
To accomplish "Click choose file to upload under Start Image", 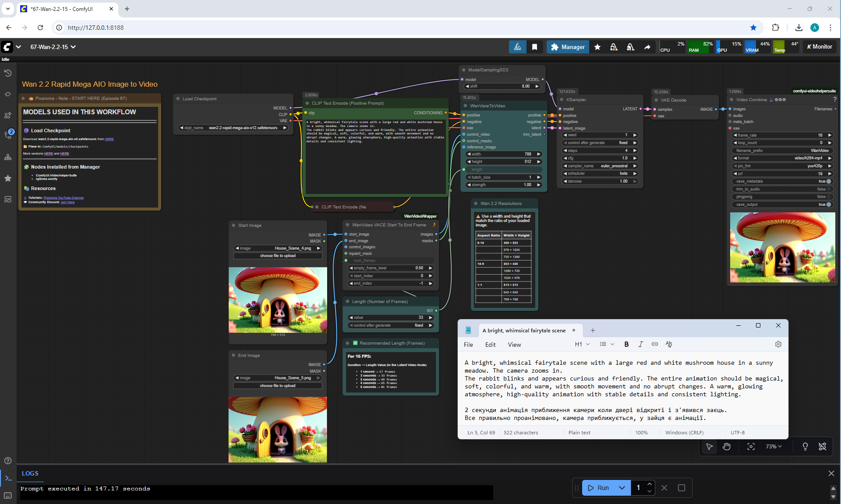I will [x=278, y=256].
